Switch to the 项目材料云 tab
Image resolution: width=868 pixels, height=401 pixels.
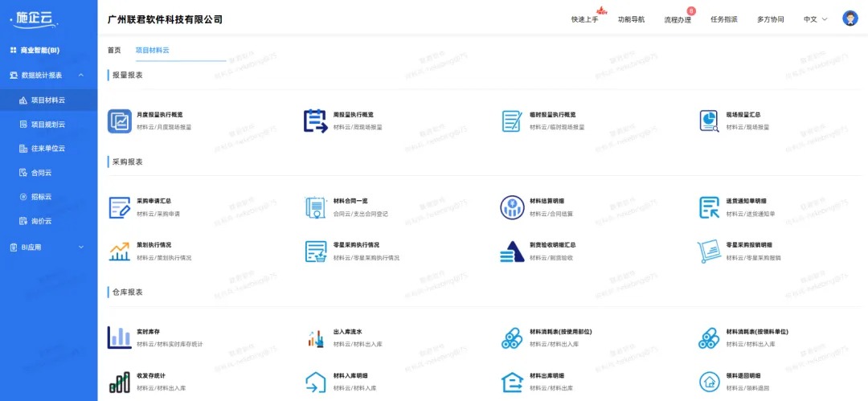pyautogui.click(x=152, y=51)
